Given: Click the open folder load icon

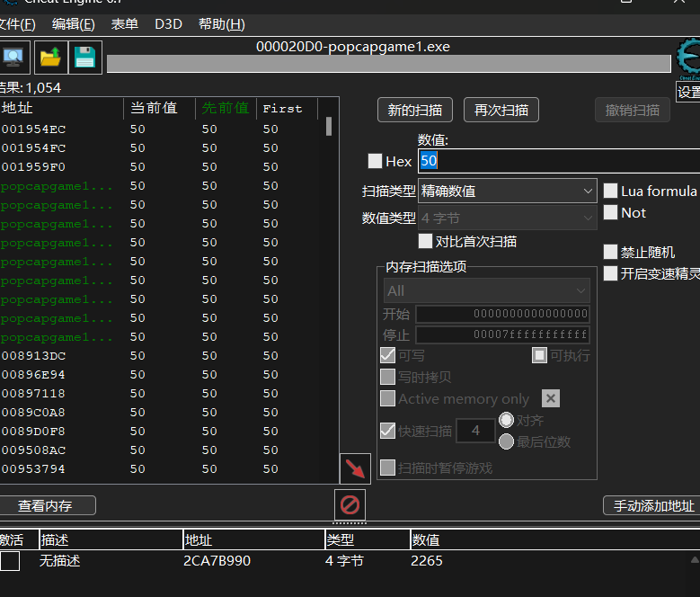Looking at the screenshot, I should [x=50, y=58].
